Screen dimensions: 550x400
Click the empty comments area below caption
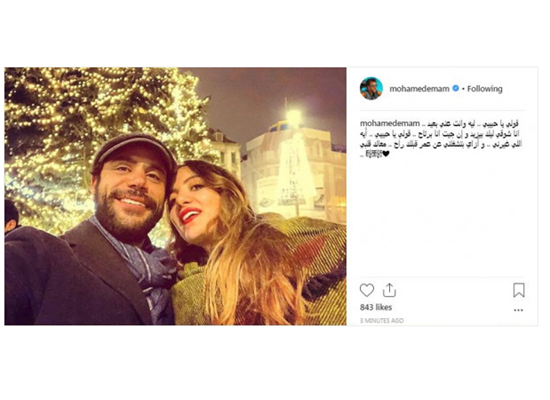pos(442,218)
